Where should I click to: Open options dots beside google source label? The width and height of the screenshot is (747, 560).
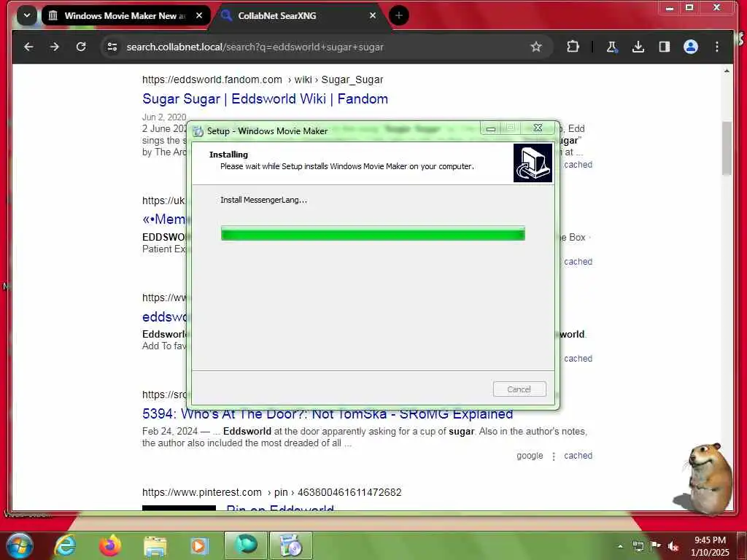point(554,456)
